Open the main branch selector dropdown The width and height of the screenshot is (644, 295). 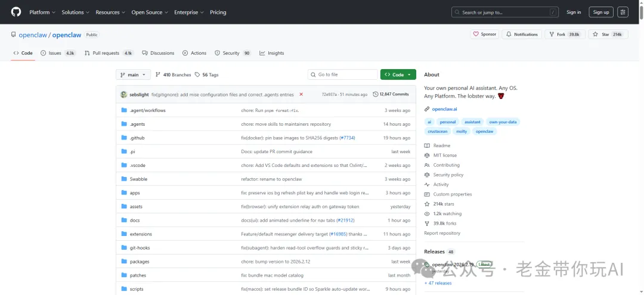coord(133,74)
